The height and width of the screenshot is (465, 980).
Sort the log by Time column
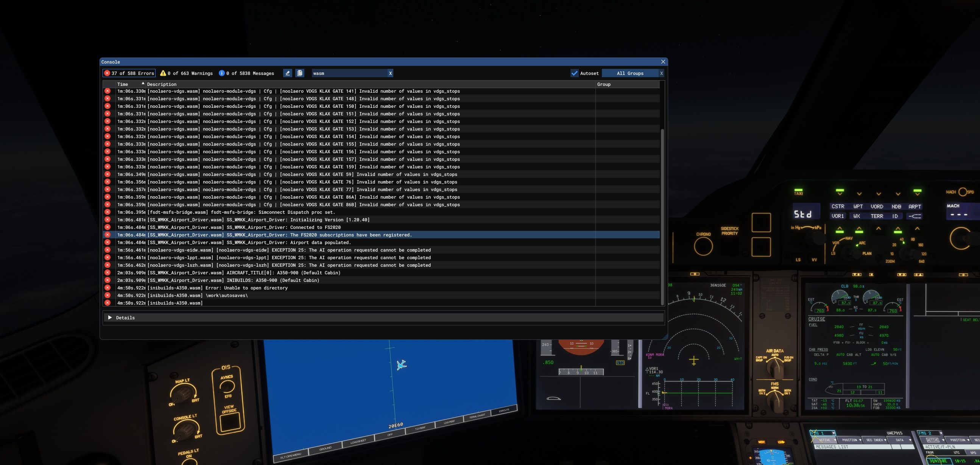click(x=123, y=84)
